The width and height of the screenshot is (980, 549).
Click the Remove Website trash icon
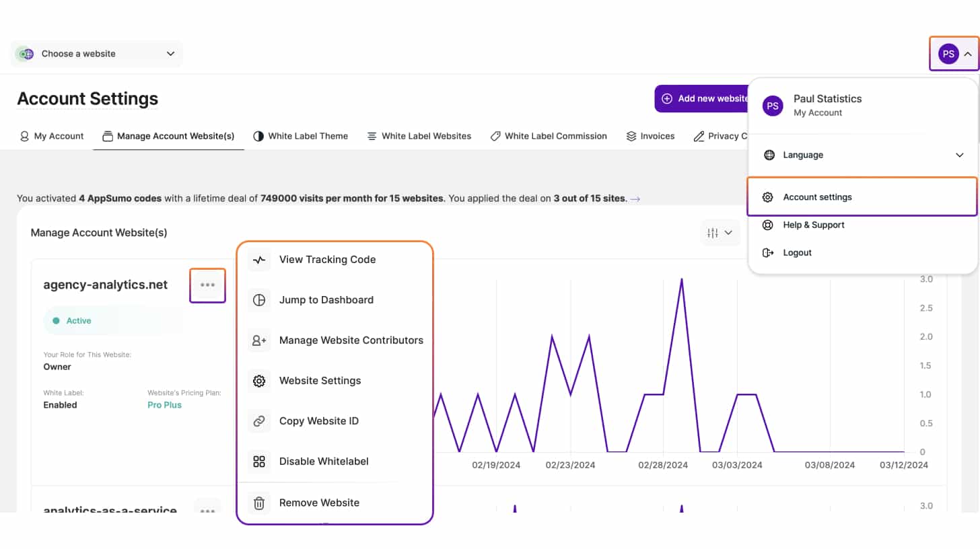(x=259, y=503)
